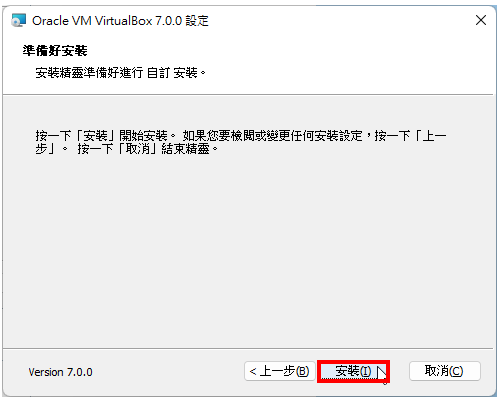Go back with the 上一步(B) button

(x=280, y=371)
